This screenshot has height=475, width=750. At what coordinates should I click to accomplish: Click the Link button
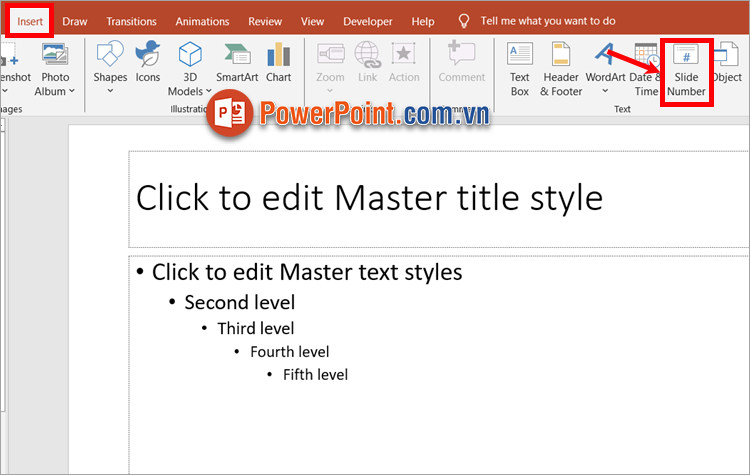tap(367, 62)
